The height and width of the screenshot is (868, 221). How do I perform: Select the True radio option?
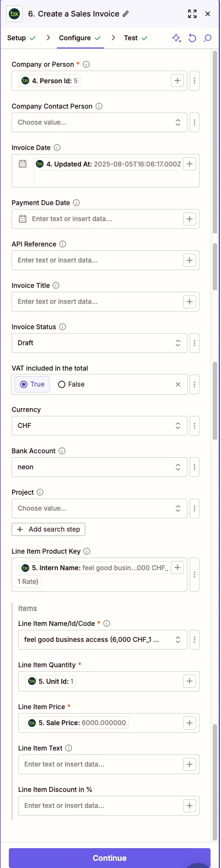click(32, 384)
